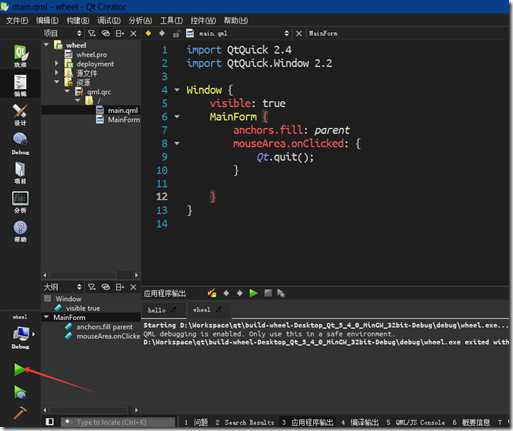This screenshot has width=513, height=431.
Task: Close the project side panel
Action: click(133, 33)
